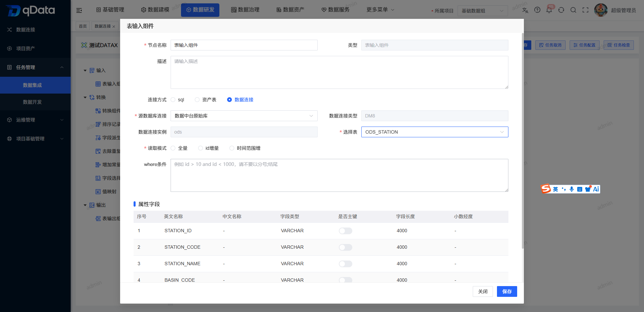Open the 选择表 ODS_STATION dropdown
The image size is (644, 312).
pos(435,132)
